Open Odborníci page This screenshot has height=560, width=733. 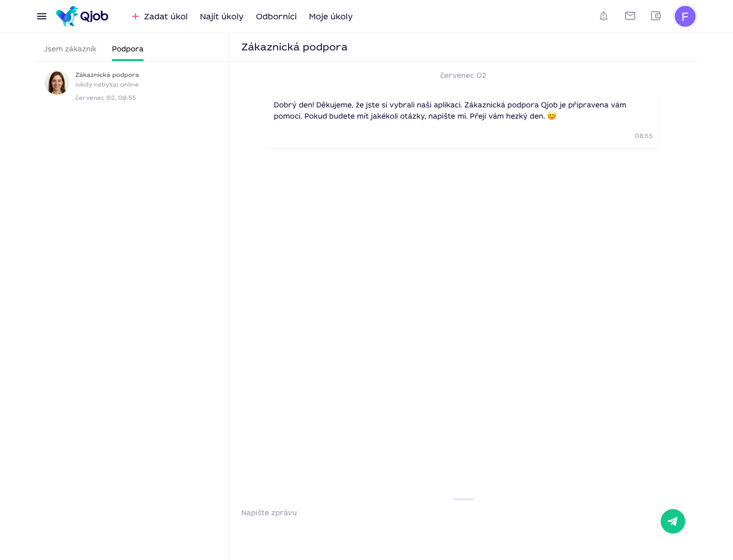(276, 16)
